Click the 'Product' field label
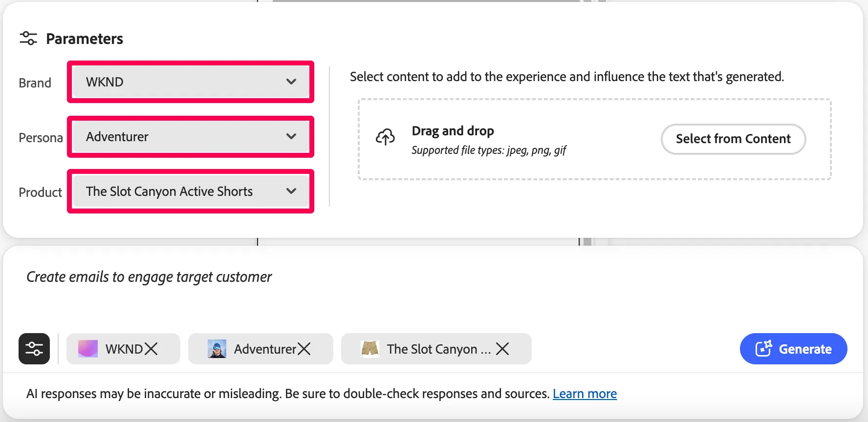Screen dimensions: 868x422 click(x=40, y=192)
